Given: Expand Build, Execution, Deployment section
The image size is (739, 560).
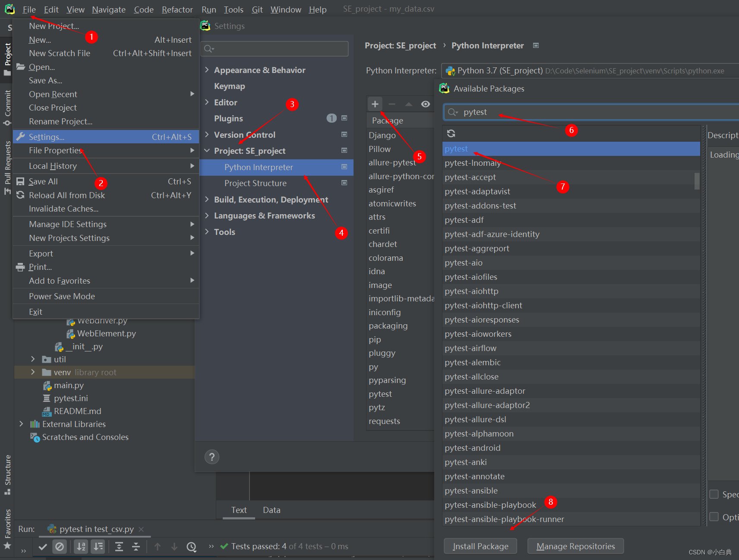Looking at the screenshot, I should (x=207, y=199).
